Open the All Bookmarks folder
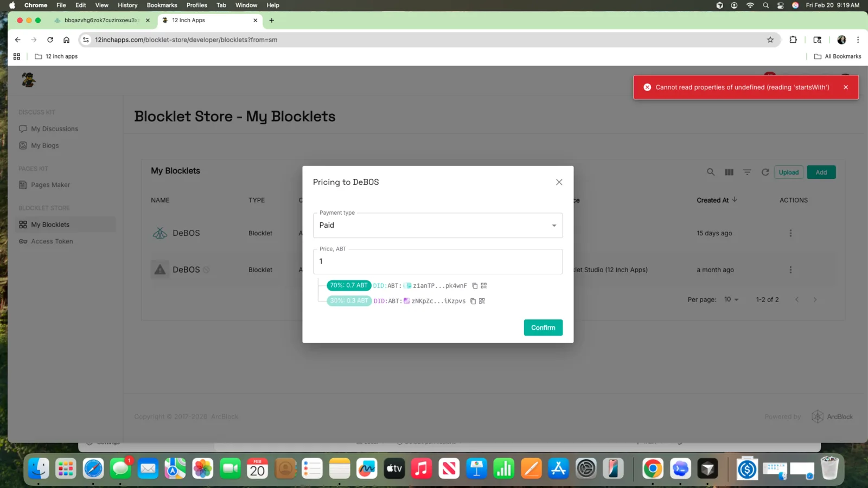The height and width of the screenshot is (488, 868). 838,56
